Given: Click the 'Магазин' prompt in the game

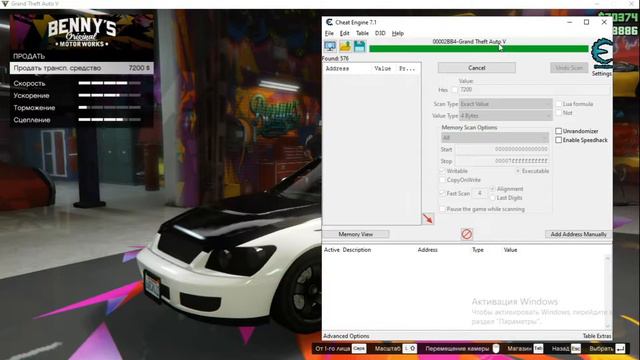Looking at the screenshot, I should coord(525,349).
